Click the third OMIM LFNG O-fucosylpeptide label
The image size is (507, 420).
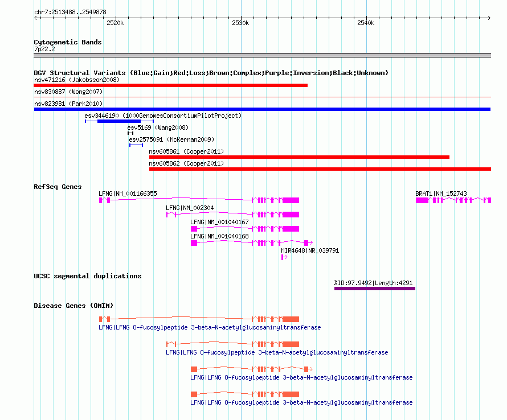(x=301, y=377)
